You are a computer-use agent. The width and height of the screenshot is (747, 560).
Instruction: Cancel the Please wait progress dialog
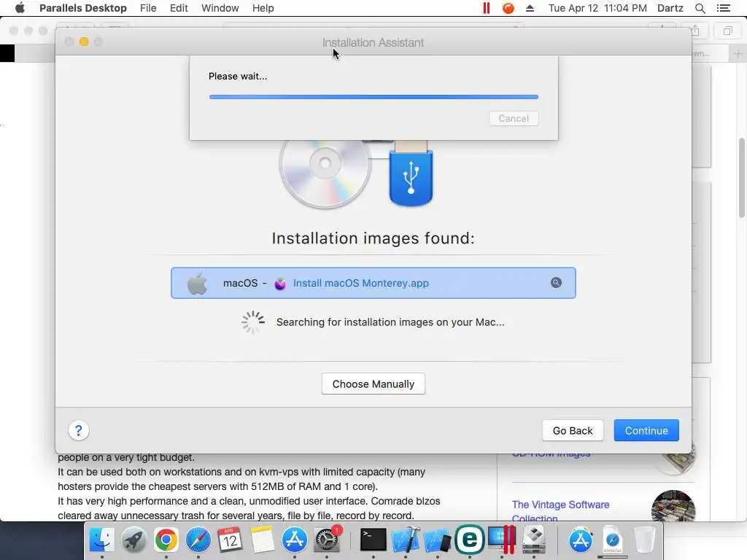[514, 119]
